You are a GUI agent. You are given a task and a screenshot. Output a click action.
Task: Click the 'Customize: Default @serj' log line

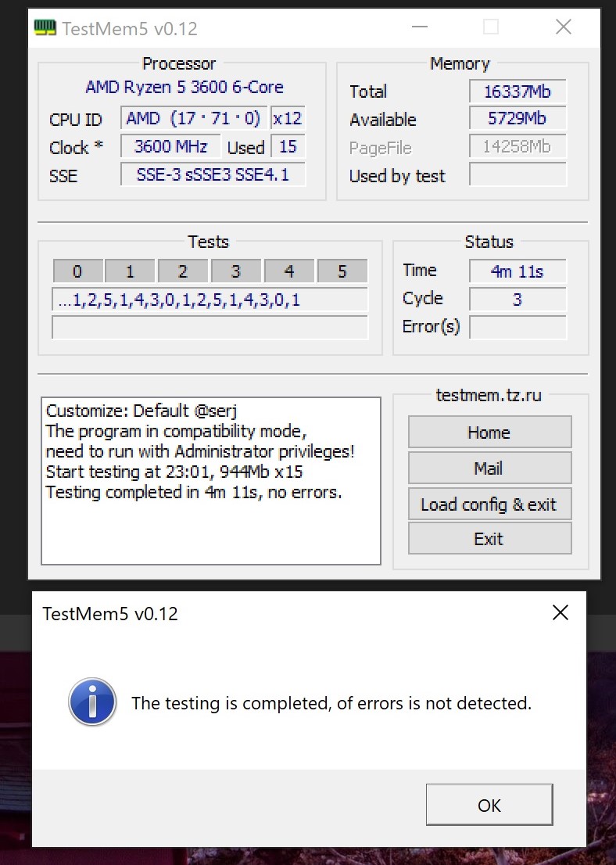(141, 411)
